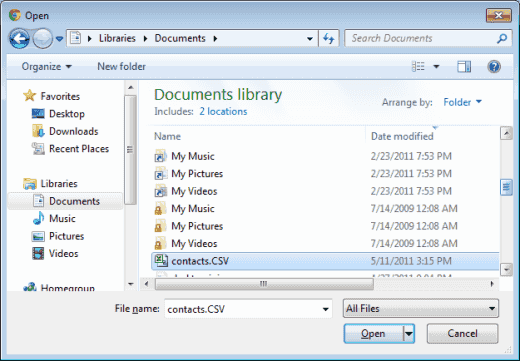Click the Excel icon of contacts.CSV
Image resolution: width=520 pixels, height=361 pixels.
161,261
